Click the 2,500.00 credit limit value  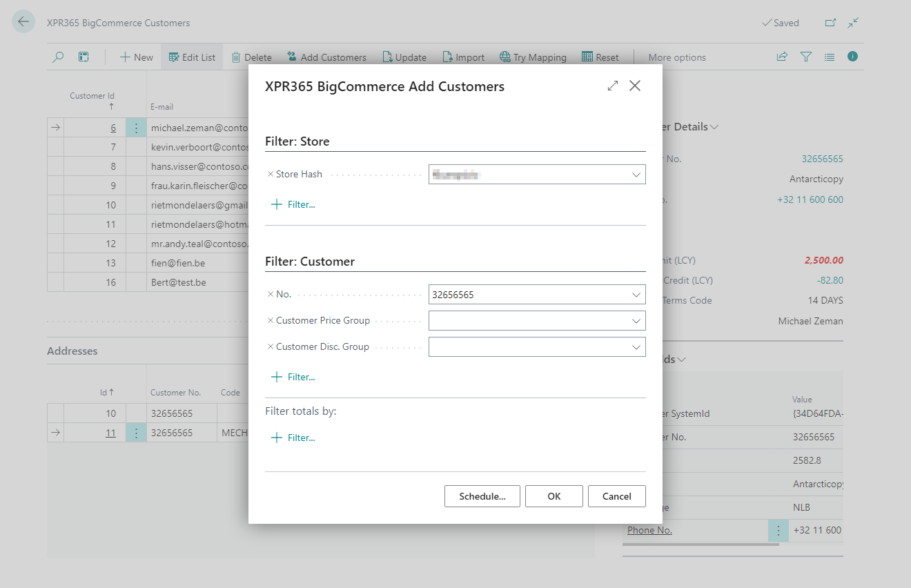pos(823,260)
